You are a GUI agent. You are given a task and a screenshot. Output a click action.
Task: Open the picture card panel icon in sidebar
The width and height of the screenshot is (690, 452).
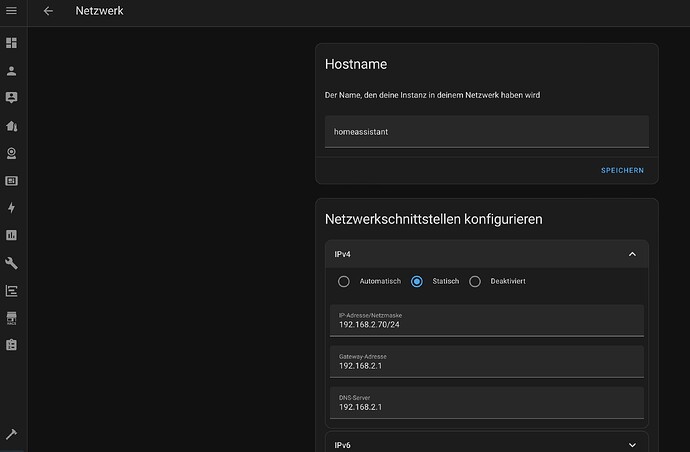pos(11,181)
